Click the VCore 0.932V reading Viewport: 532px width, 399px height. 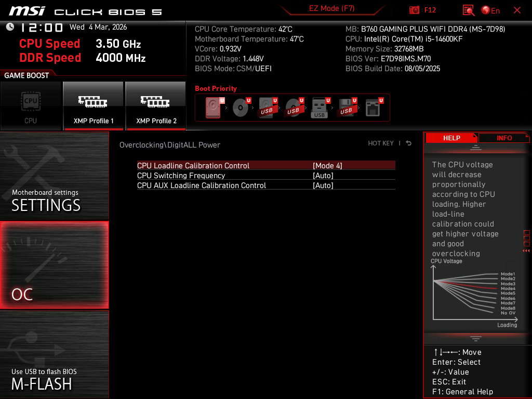point(218,49)
